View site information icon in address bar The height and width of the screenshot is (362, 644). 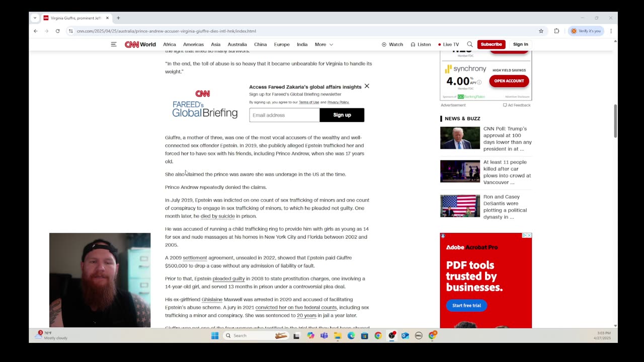pos(71,31)
